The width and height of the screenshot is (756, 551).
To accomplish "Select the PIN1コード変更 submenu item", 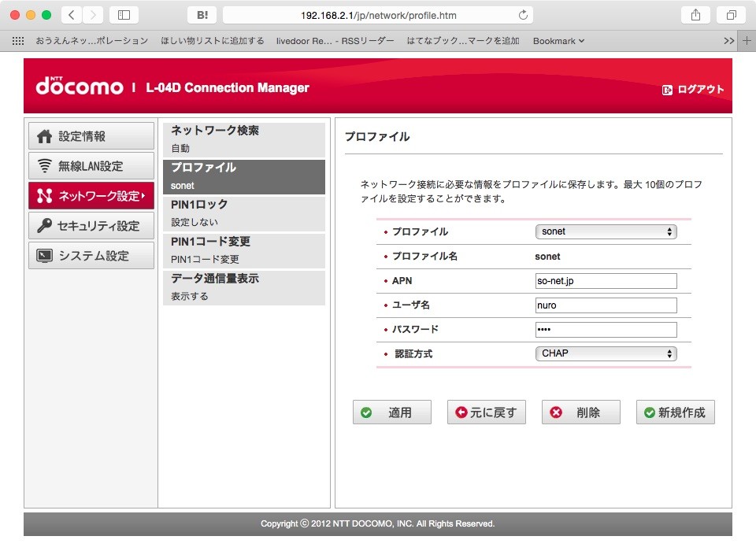I will tap(244, 250).
